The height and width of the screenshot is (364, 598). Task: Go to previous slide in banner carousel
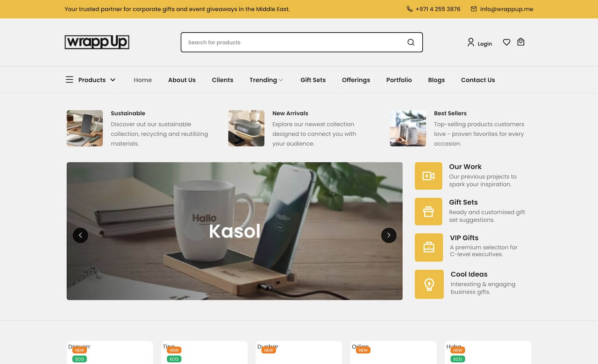80,235
